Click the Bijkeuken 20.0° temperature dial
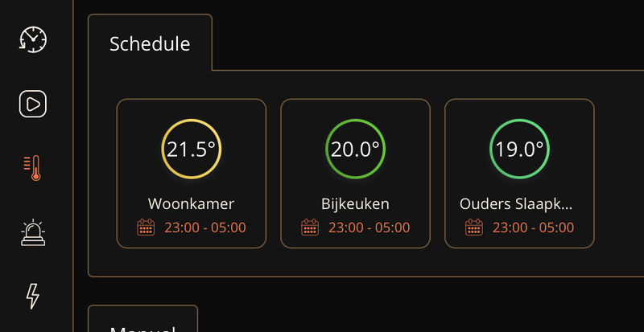Screen dimensions: 644x332 [355, 149]
